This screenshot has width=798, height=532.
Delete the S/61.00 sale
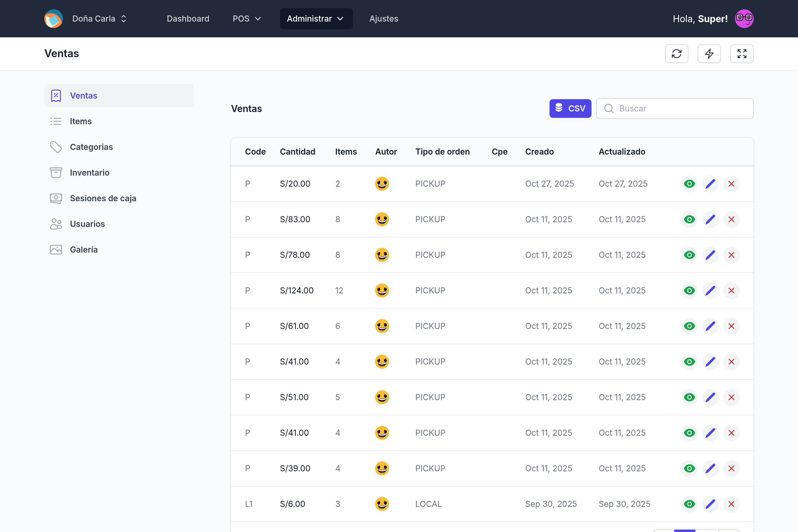point(731,326)
